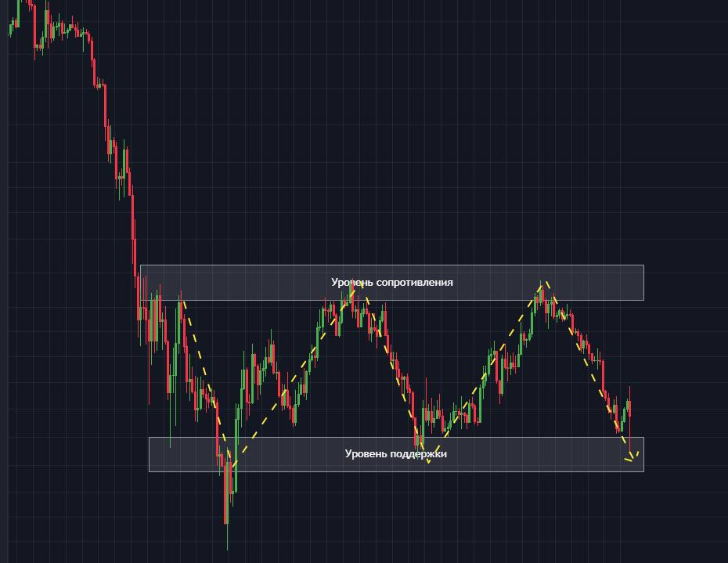The width and height of the screenshot is (728, 563).
Task: Select bottom-left corner of support rectangle
Action: (x=150, y=471)
